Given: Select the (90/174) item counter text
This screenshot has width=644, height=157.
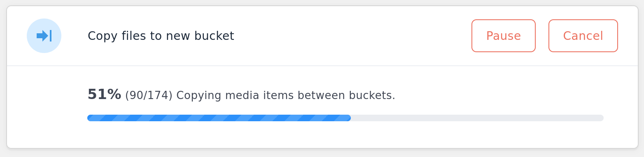Looking at the screenshot, I should click(149, 95).
